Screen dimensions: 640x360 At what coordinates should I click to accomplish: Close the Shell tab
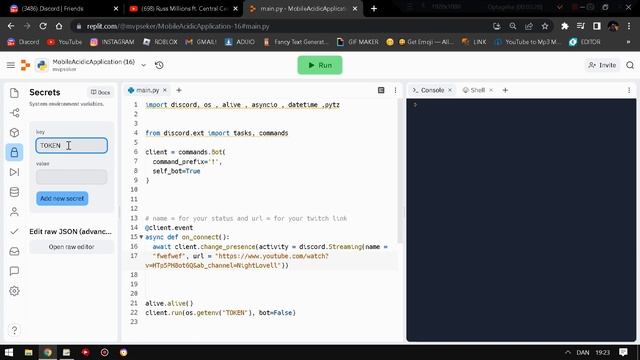coord(491,90)
